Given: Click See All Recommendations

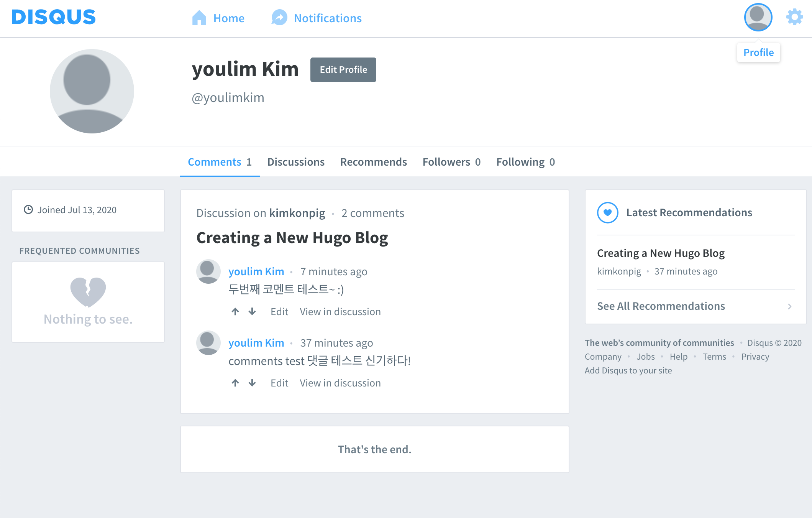Looking at the screenshot, I should coord(661,306).
